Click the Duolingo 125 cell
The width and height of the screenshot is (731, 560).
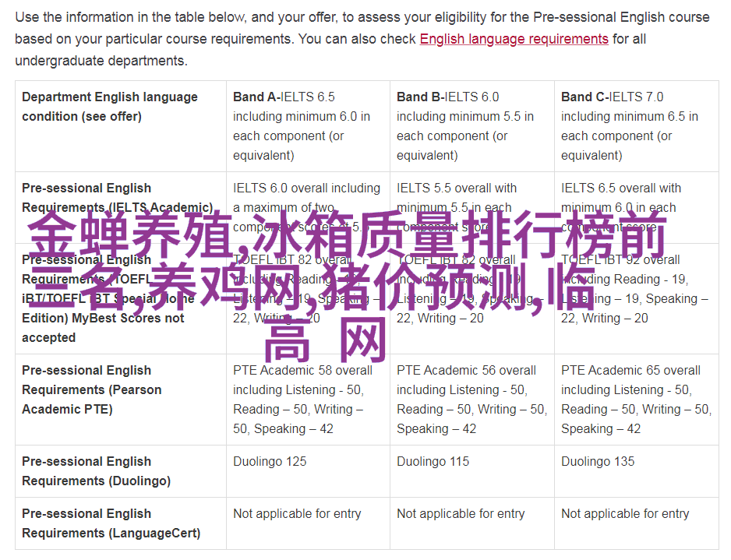point(270,462)
